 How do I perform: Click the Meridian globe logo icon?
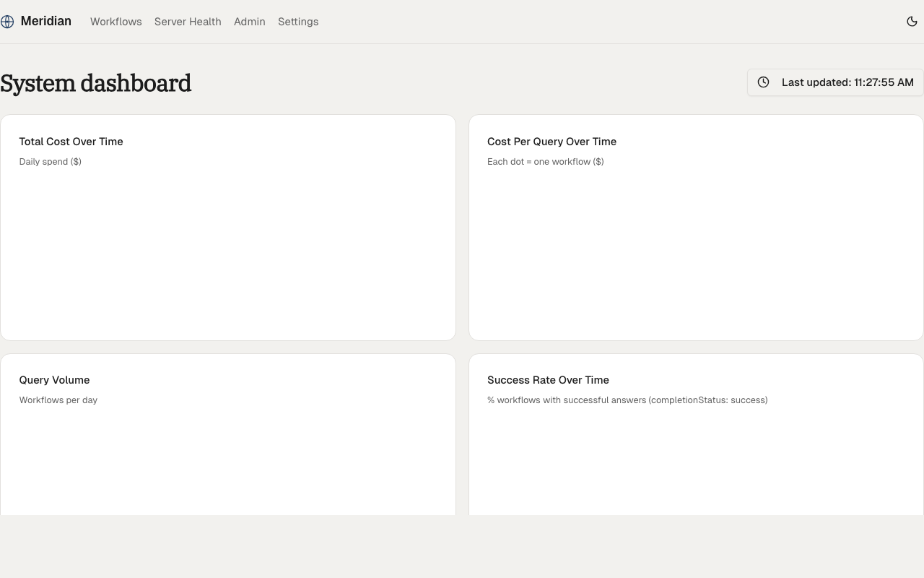tap(7, 22)
